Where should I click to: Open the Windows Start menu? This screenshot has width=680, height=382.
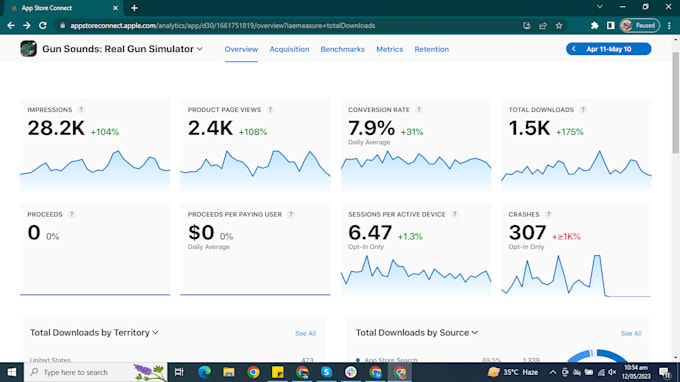tap(12, 372)
